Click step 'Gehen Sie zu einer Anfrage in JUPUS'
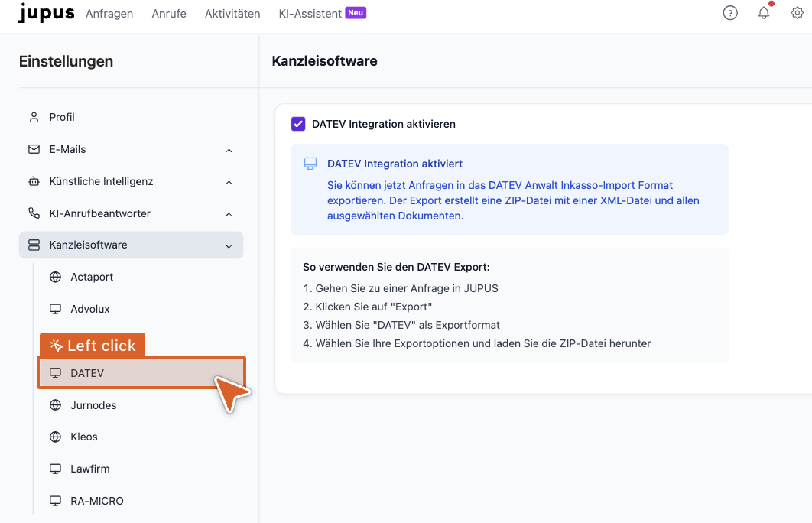 pyautogui.click(x=407, y=288)
